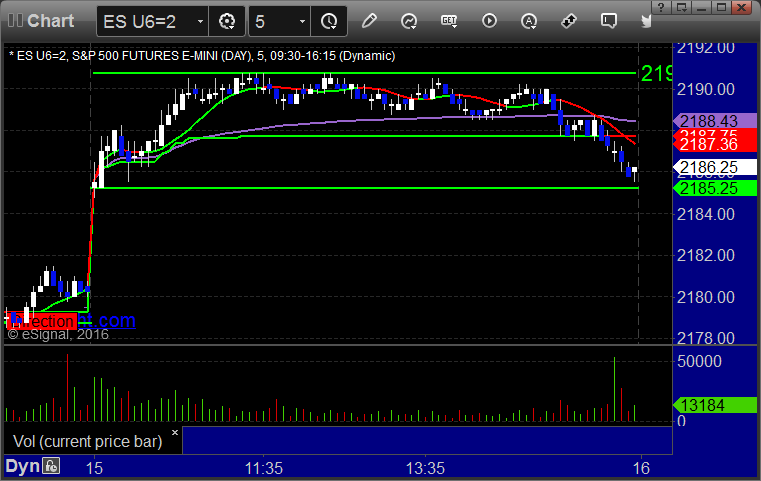Viewport: 761px width, 481px height.
Task: Open the window options dropdown icon in title bar
Action: pyautogui.click(x=681, y=7)
